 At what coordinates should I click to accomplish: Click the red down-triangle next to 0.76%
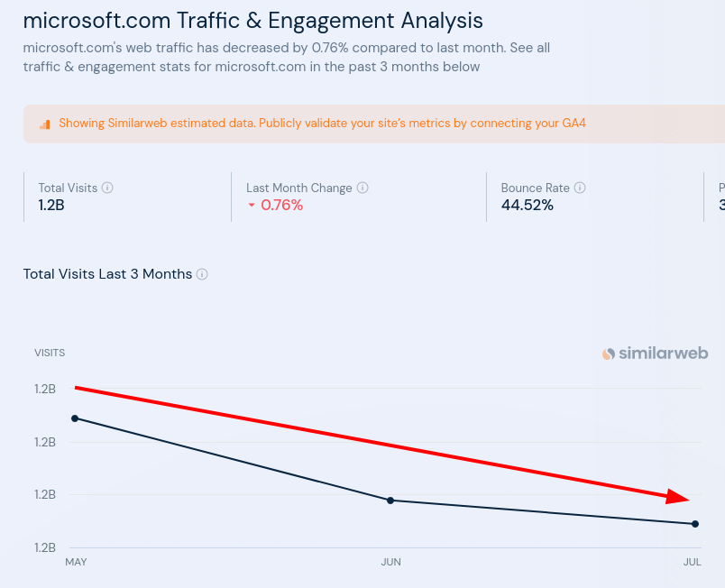tap(252, 206)
